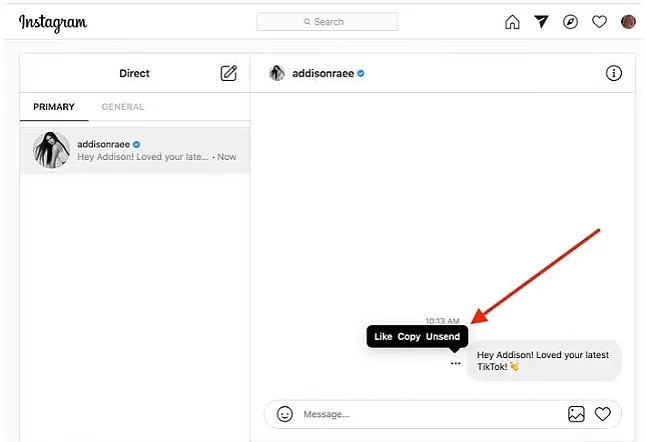This screenshot has width=646, height=442.
Task: Click the message preview 'Hey Addison! Loved your late...'
Action: (143, 157)
